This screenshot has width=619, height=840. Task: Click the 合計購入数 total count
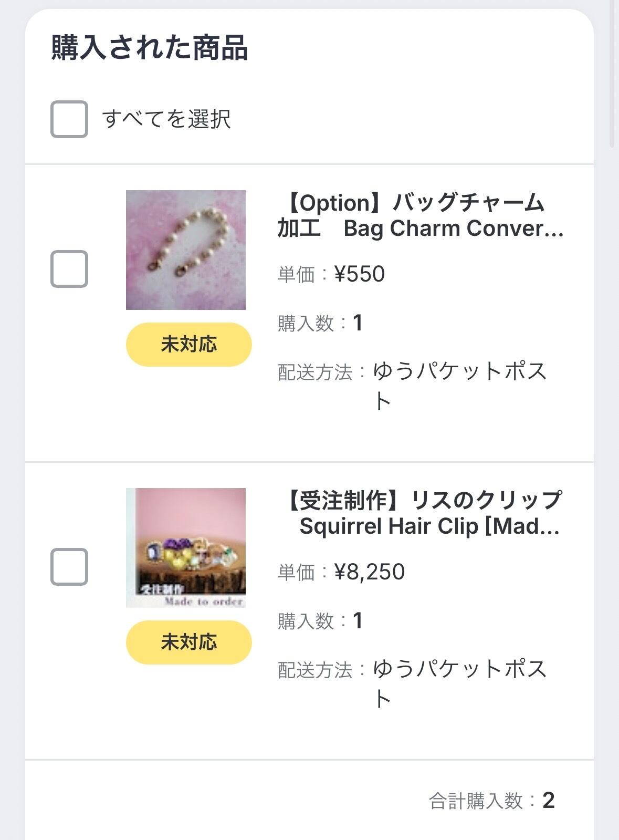pos(491,801)
